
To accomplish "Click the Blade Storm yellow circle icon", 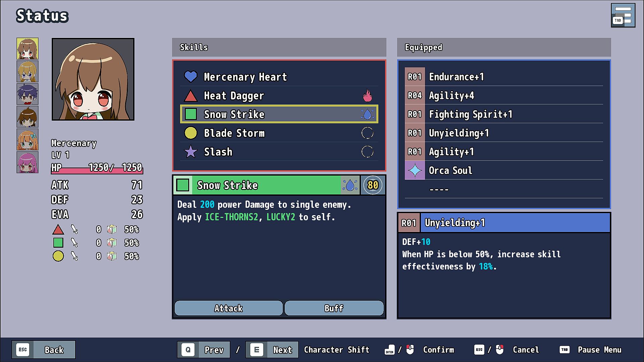I will (191, 133).
